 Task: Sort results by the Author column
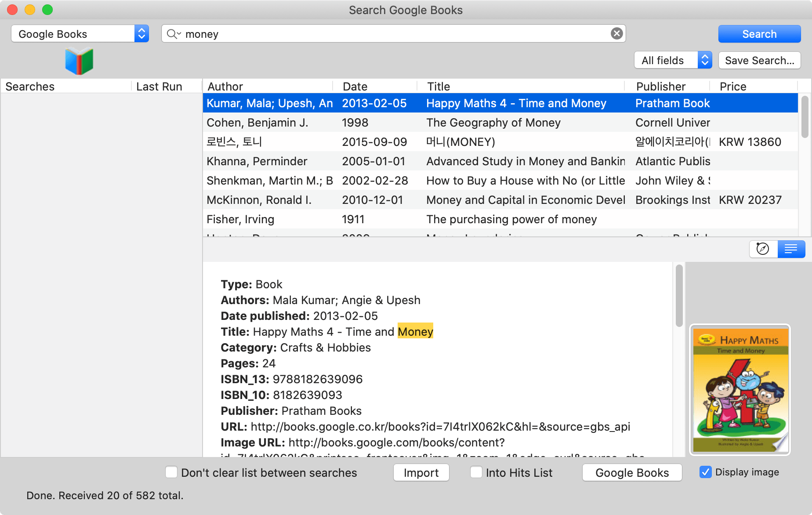click(267, 86)
